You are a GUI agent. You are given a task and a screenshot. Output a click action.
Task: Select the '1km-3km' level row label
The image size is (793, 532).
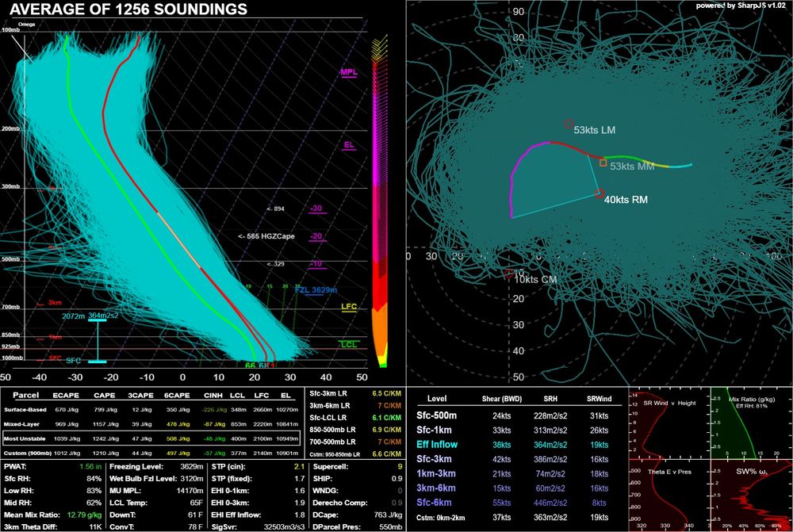[x=436, y=474]
